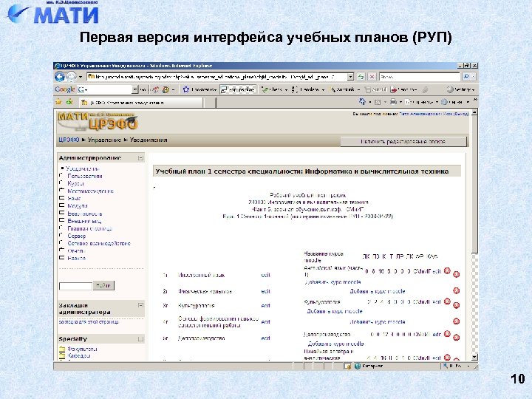Click the browser Forward arrow button
This screenshot has height=399, width=532.
71,77
